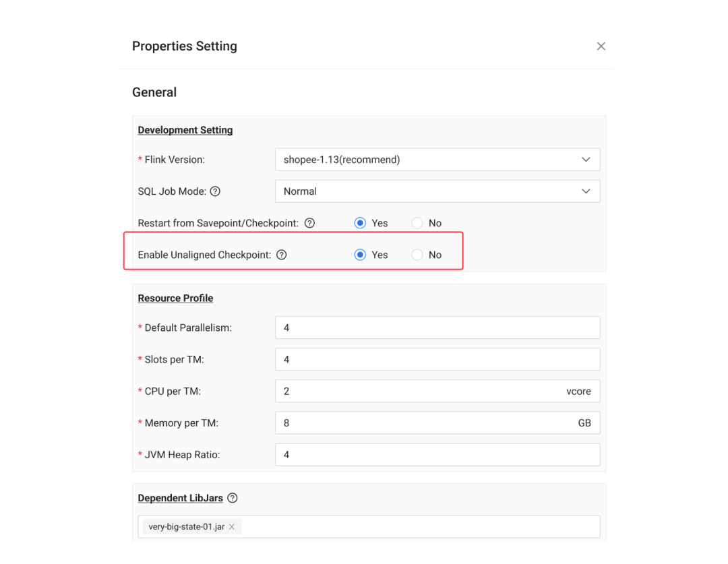
Task: Remove very-big-state-01.jar tag with its x icon
Action: [232, 527]
